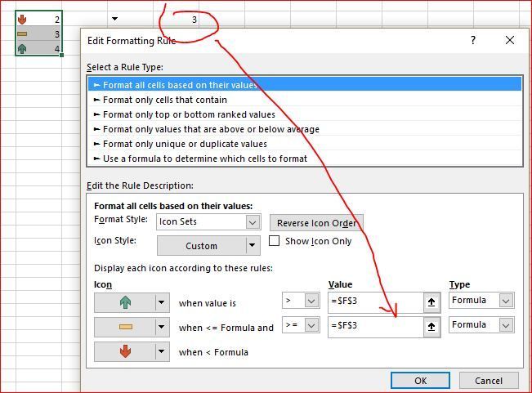Screen dimensions: 532x393
Task: Click the second rule's =$F$3 value field
Action: coord(375,326)
